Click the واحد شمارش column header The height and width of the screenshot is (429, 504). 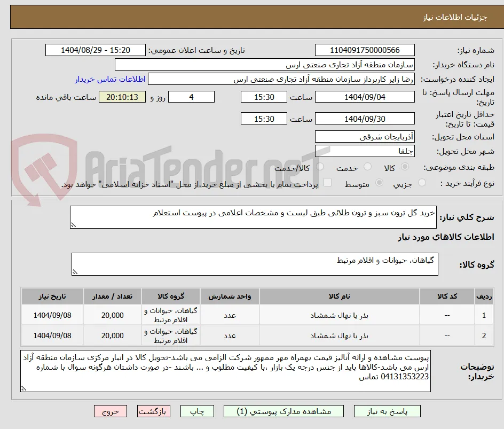click(x=230, y=296)
